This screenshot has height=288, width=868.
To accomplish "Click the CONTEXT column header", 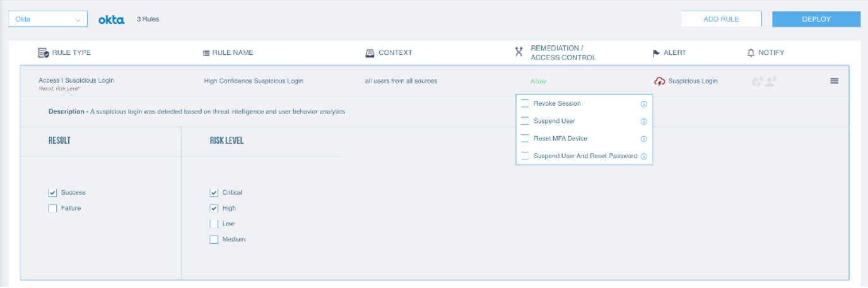I will [396, 53].
